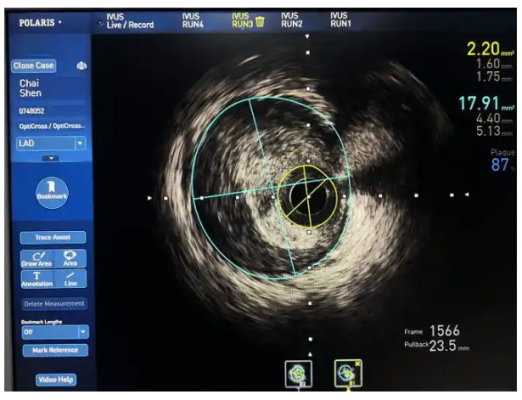
Task: Select the 17.91 mm² vessel area value
Action: pos(486,103)
